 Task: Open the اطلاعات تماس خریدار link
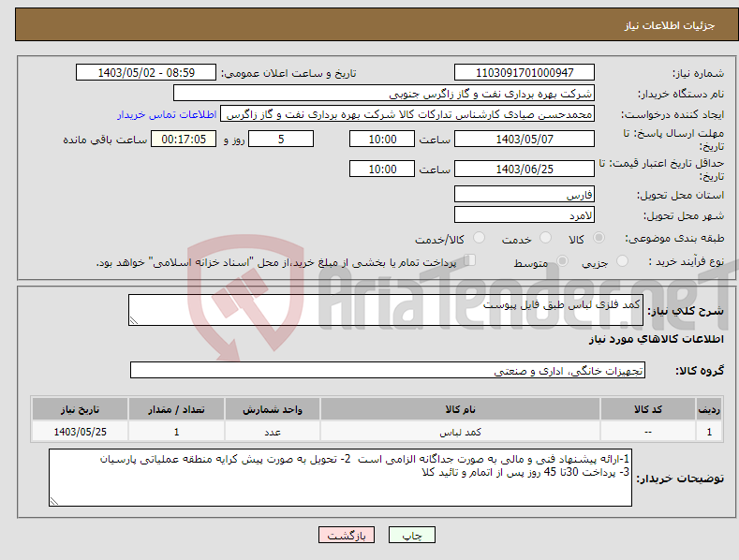pos(167,114)
